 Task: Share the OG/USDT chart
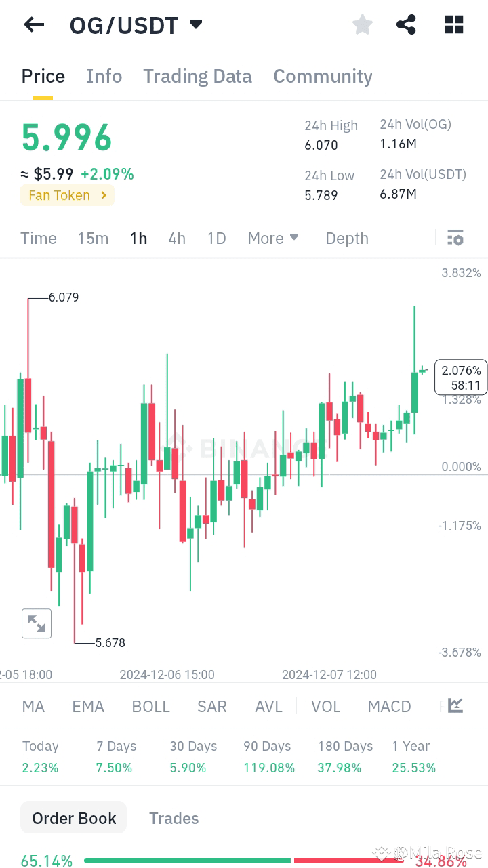[x=406, y=24]
